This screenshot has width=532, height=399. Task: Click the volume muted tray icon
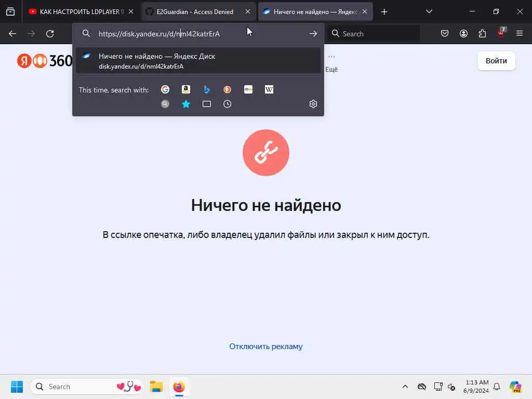pos(451,387)
